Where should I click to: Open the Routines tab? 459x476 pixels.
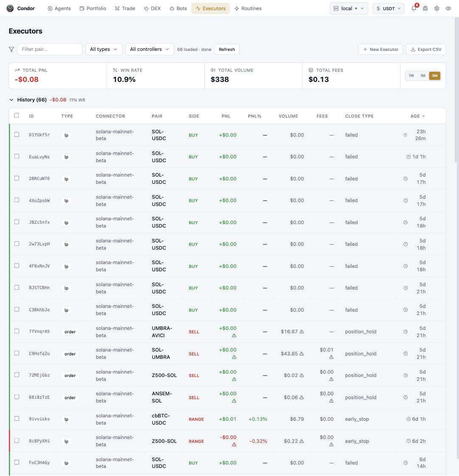[248, 8]
